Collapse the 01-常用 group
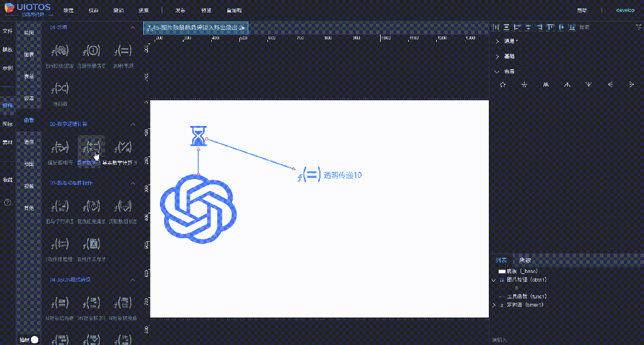644x345 pixels. pyautogui.click(x=133, y=27)
